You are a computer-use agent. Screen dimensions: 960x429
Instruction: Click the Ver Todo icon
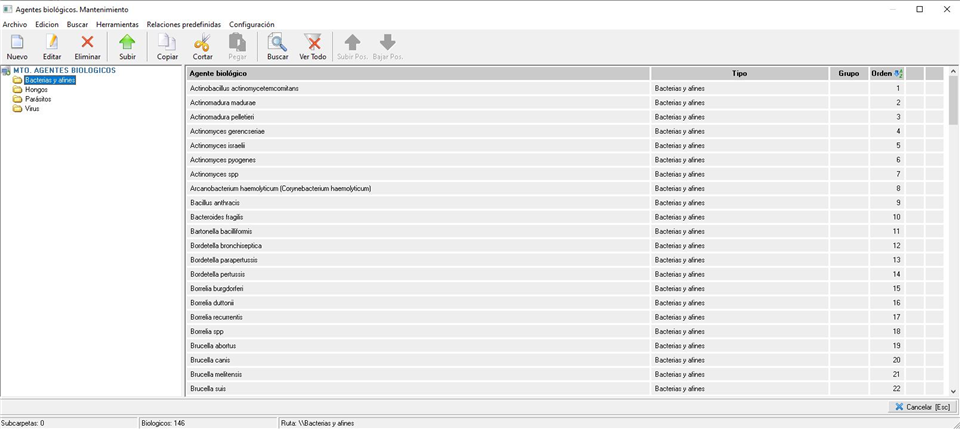click(x=312, y=42)
